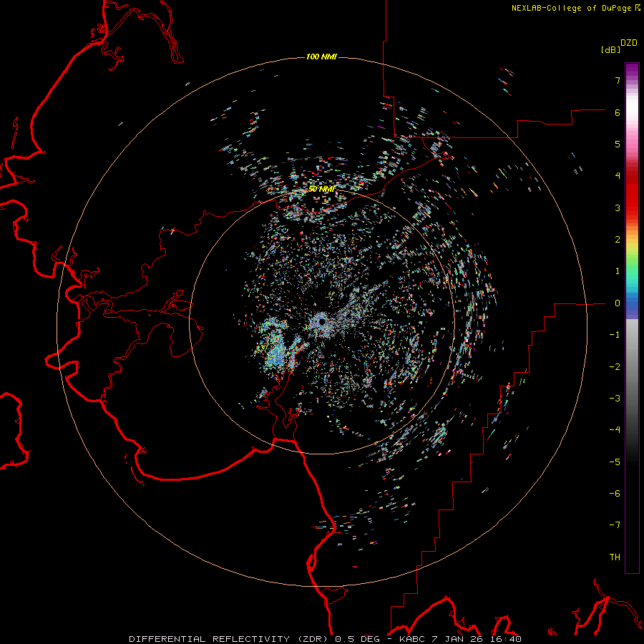Click the 7 value on color scale
Viewport: 644px width, 644px height.
tap(618, 80)
